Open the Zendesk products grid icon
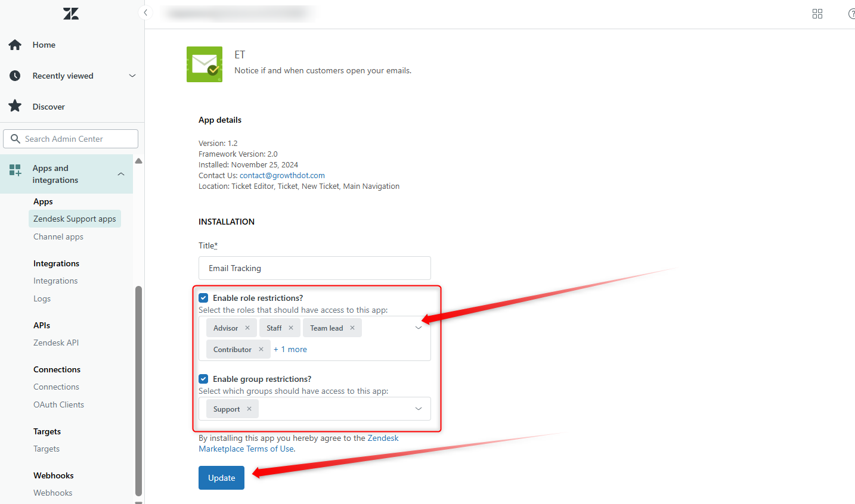855x504 pixels. coord(817,14)
